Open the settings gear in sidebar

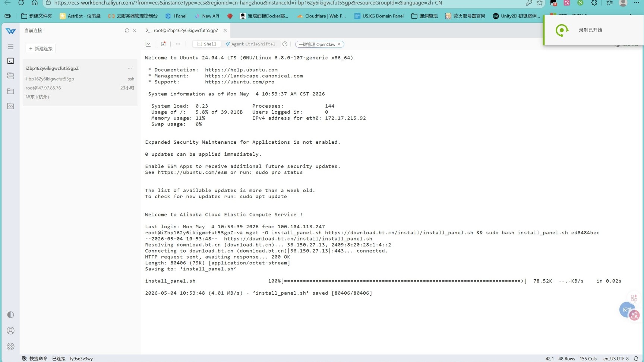coord(10,346)
